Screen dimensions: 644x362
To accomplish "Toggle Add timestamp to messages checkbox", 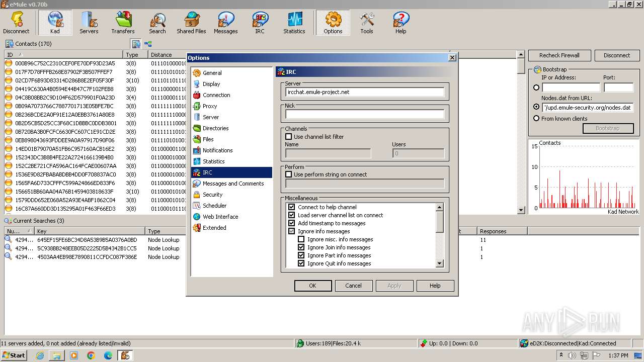I will pyautogui.click(x=291, y=223).
